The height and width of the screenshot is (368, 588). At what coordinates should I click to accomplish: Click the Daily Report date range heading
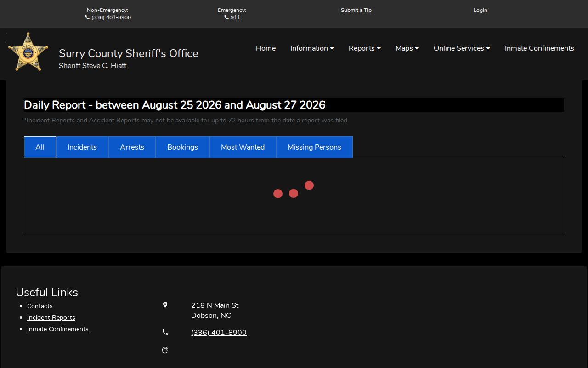(175, 105)
